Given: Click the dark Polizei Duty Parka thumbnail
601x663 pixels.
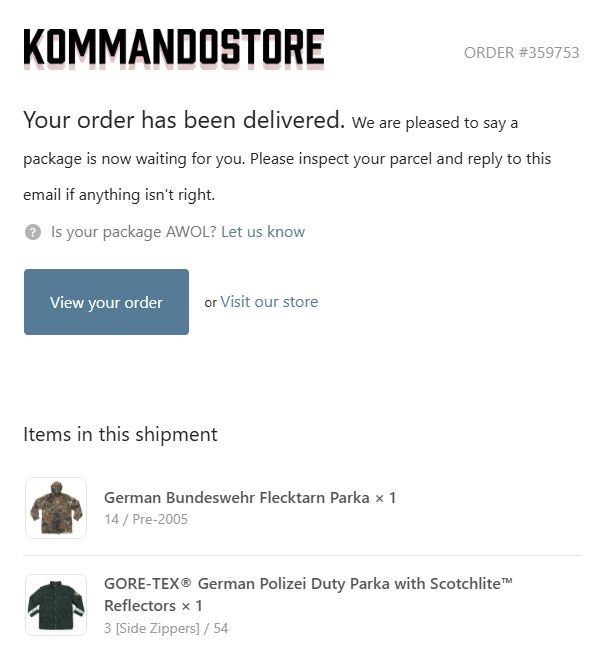Looking at the screenshot, I should [x=56, y=605].
